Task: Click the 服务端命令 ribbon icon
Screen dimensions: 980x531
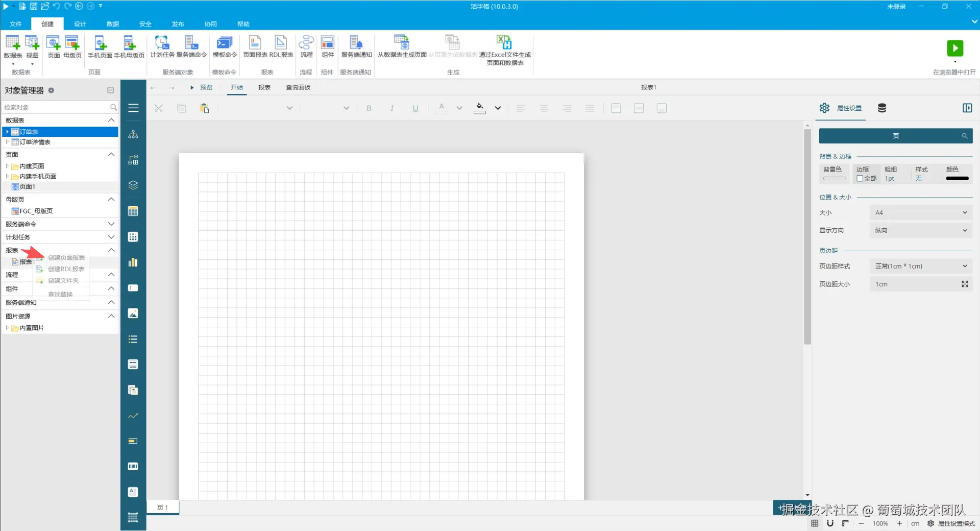Action: (x=191, y=46)
